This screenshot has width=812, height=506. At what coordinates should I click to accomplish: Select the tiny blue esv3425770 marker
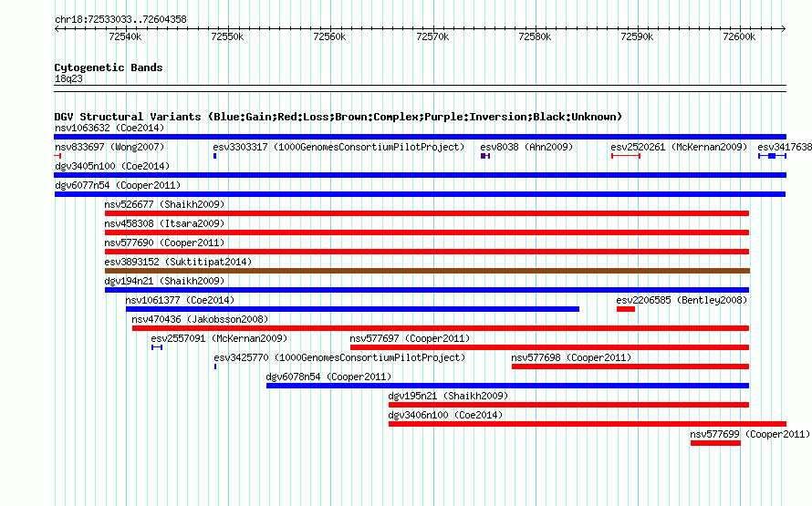pyautogui.click(x=215, y=367)
